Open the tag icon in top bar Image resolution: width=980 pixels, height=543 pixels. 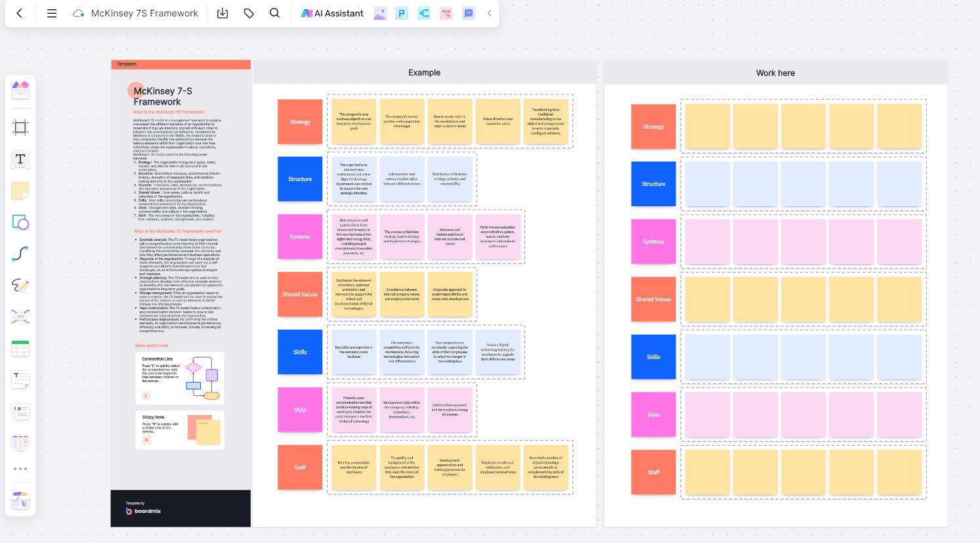(x=249, y=13)
